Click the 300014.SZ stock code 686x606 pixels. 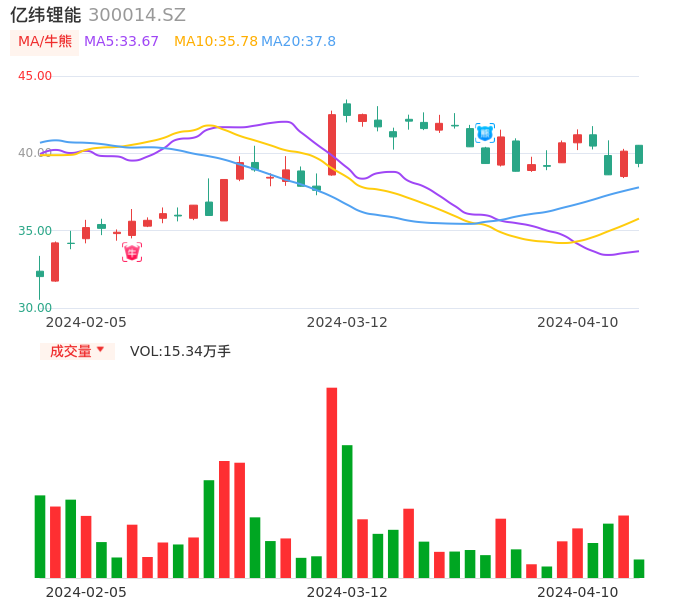(137, 15)
